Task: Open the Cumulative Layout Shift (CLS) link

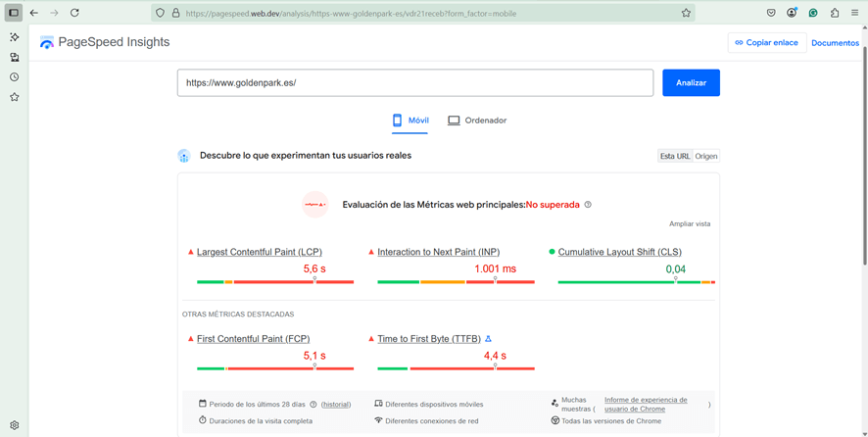Action: (x=620, y=252)
